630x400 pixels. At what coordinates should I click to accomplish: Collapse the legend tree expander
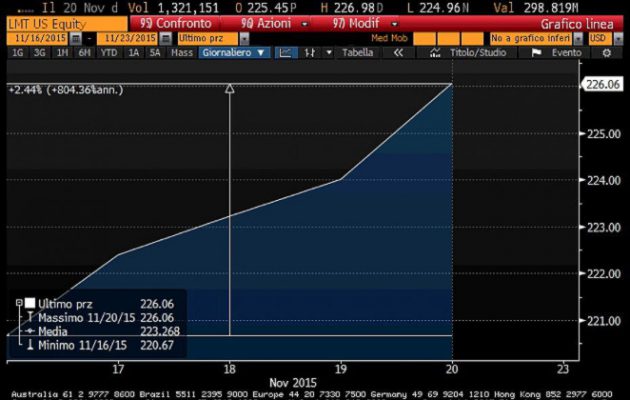tap(19, 303)
